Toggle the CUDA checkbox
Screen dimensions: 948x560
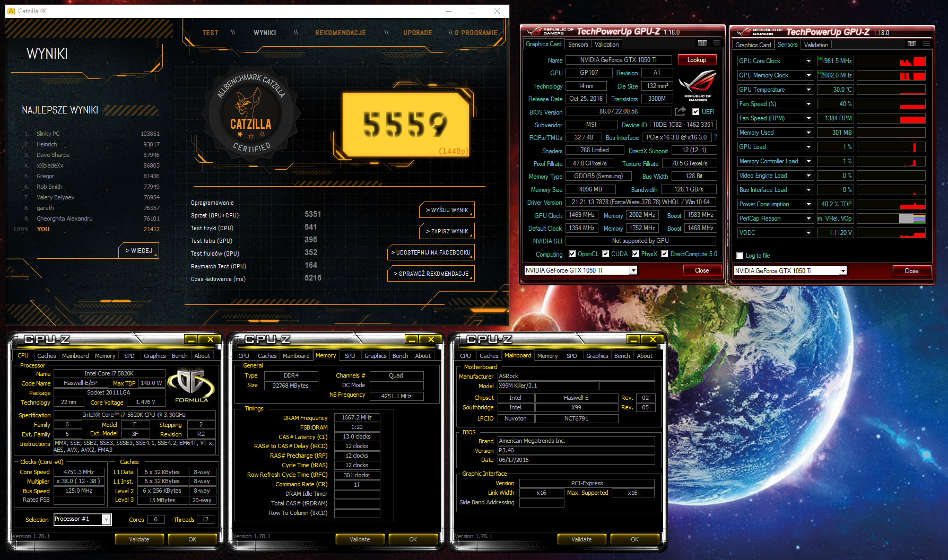tap(605, 254)
